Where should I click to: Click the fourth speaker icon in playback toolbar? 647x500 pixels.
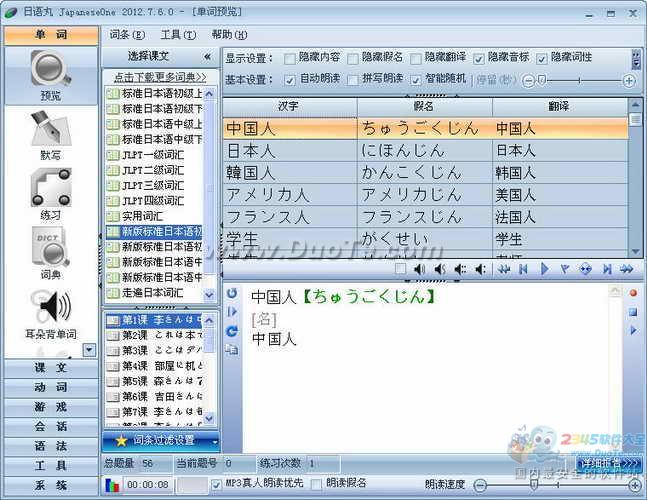coord(480,269)
